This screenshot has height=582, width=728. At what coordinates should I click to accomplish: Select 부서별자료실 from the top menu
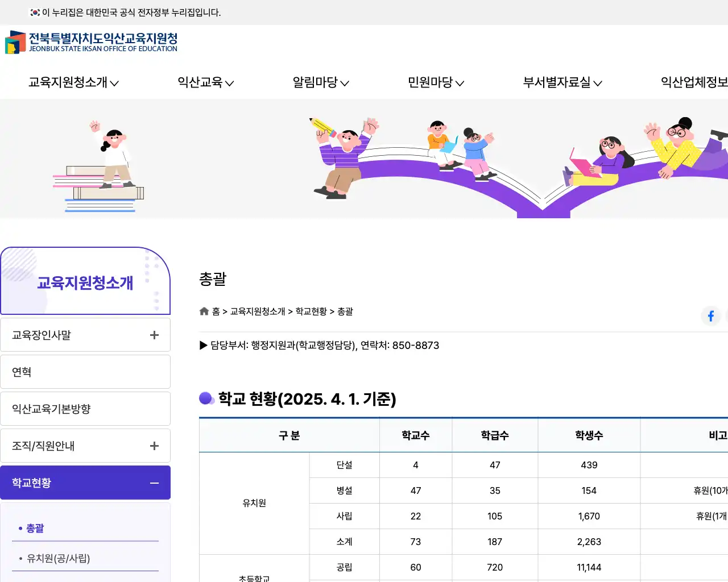point(557,82)
